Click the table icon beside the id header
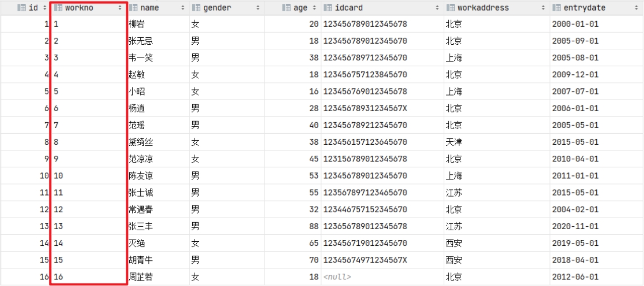Screen dimensions: 644x286 click(22, 8)
